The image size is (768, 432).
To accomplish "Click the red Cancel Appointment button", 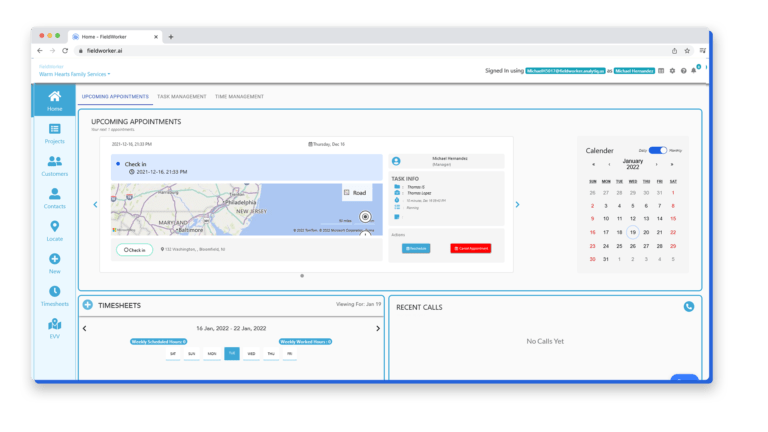I will tap(470, 248).
